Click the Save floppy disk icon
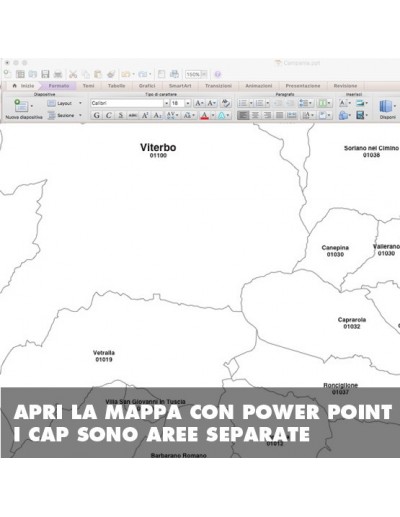The image size is (400, 517). 45,74
